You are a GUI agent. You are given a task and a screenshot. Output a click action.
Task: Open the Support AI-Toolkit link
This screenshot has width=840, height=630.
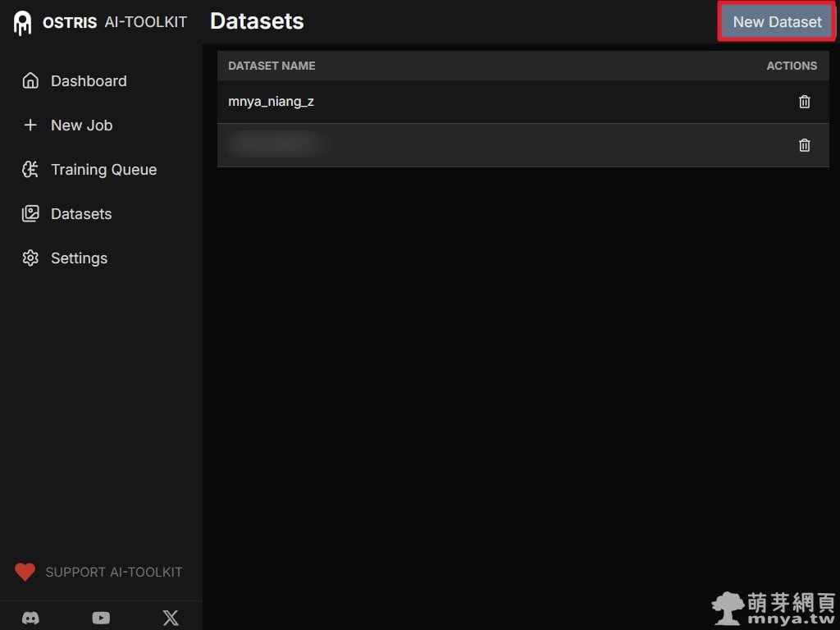(x=113, y=572)
